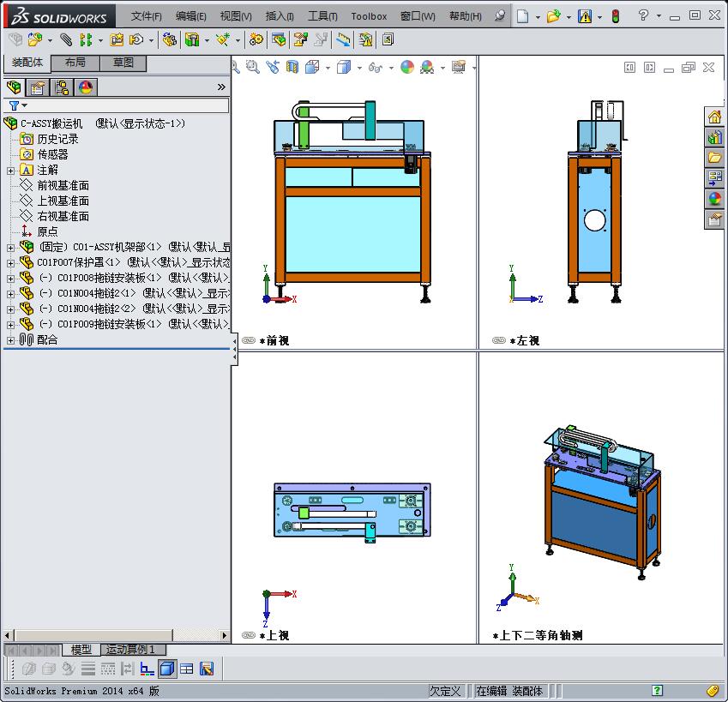Open the Insert Components dropdown arrow

[50, 41]
